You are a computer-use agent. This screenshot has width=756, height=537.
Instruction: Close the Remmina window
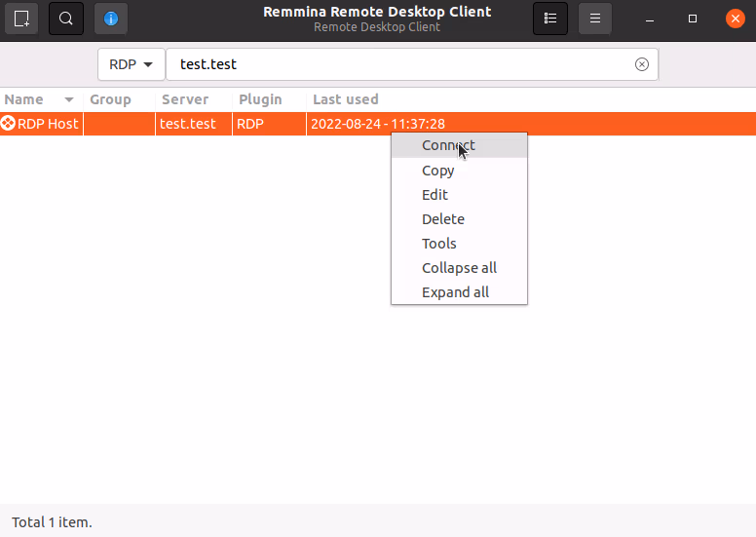tap(736, 19)
